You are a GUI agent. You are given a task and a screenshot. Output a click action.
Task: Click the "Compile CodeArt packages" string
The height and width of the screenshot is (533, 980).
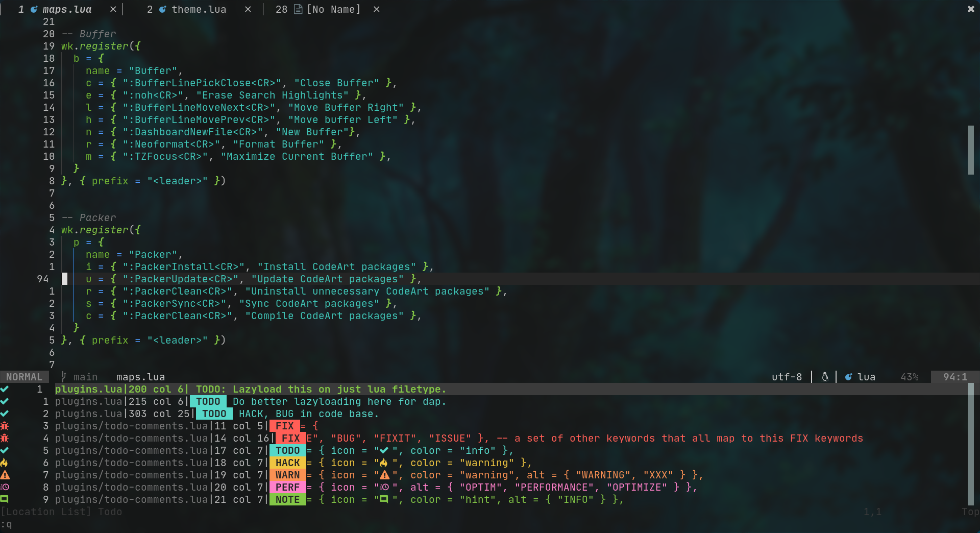pyautogui.click(x=324, y=316)
